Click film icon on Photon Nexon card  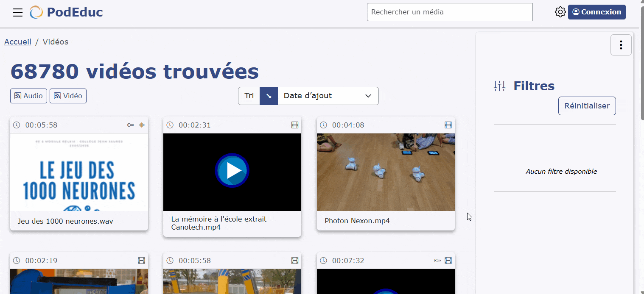(448, 125)
